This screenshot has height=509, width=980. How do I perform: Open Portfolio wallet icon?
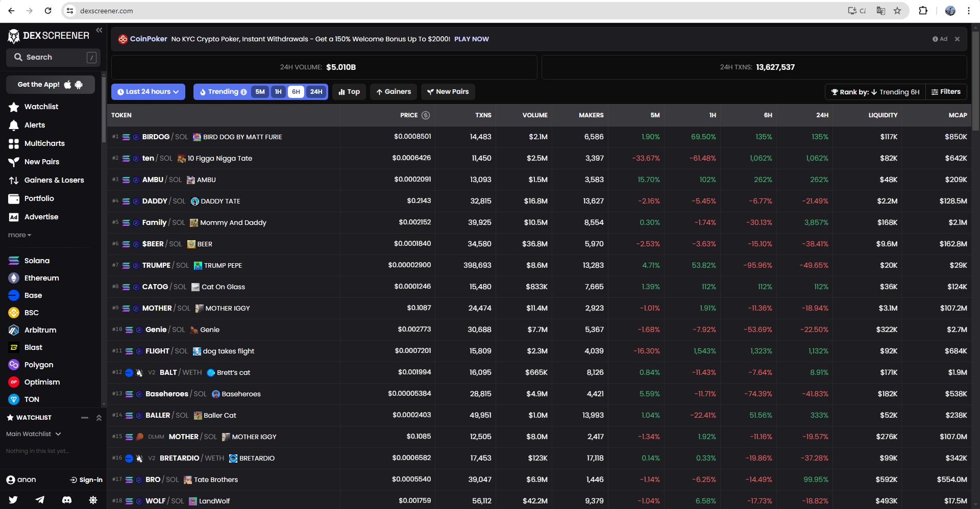point(14,198)
